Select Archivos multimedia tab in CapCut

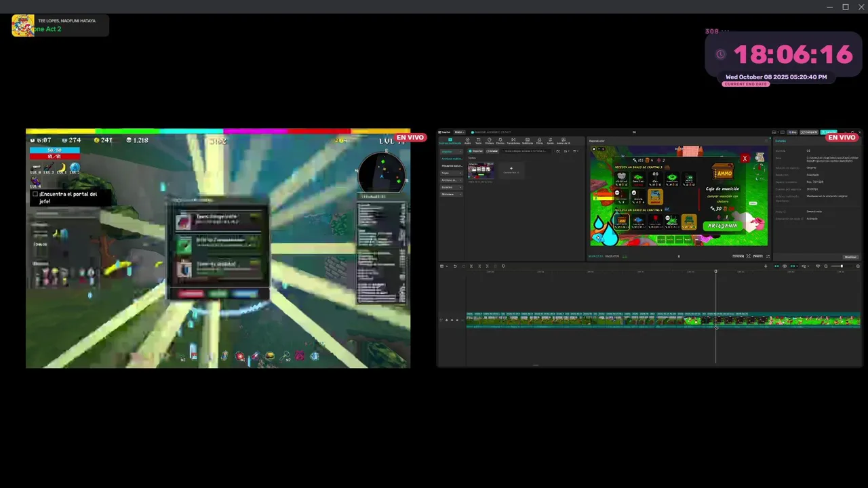click(450, 140)
